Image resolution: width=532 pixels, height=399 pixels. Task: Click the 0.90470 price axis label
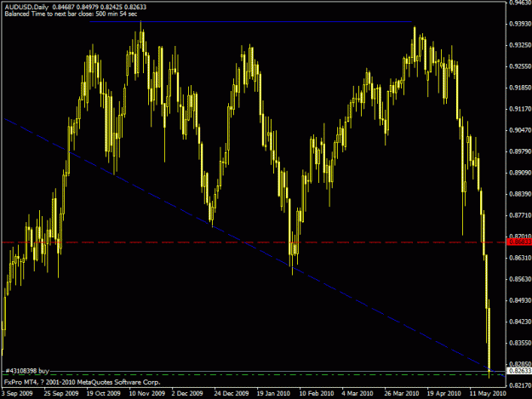click(x=520, y=130)
